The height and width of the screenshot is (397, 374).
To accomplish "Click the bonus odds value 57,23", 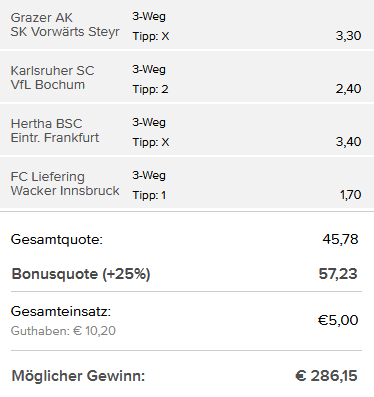I will pyautogui.click(x=338, y=274).
